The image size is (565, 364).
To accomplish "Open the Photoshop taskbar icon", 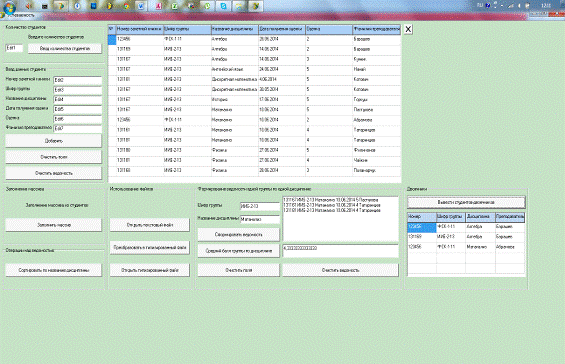I will click(x=94, y=6).
